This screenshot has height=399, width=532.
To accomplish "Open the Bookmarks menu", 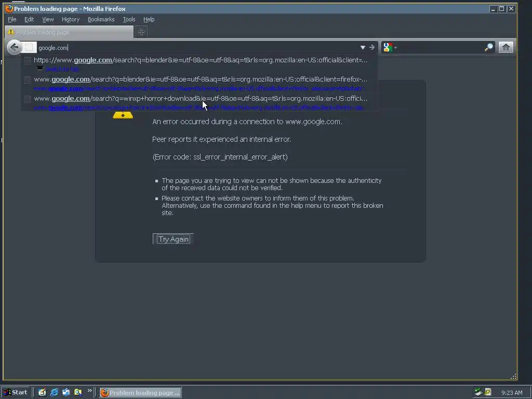I will (101, 19).
